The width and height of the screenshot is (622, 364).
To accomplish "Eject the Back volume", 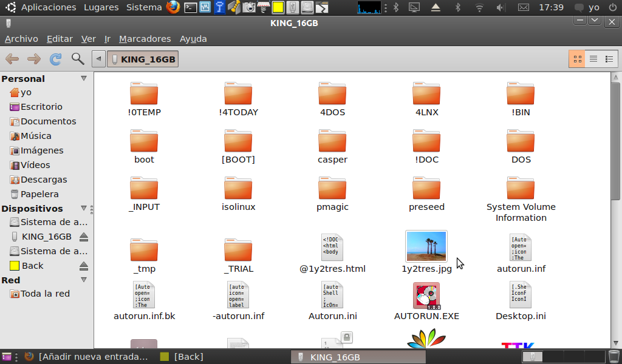I will pyautogui.click(x=84, y=266).
